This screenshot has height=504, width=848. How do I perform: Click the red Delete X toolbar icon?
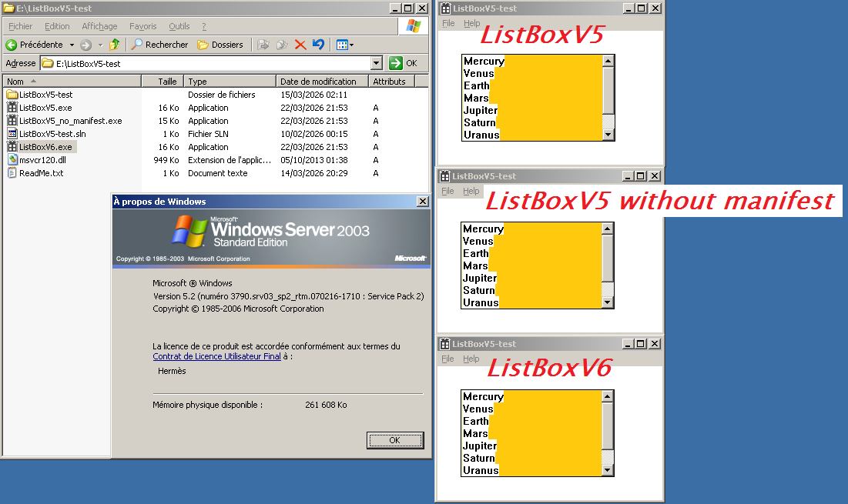pyautogui.click(x=300, y=45)
